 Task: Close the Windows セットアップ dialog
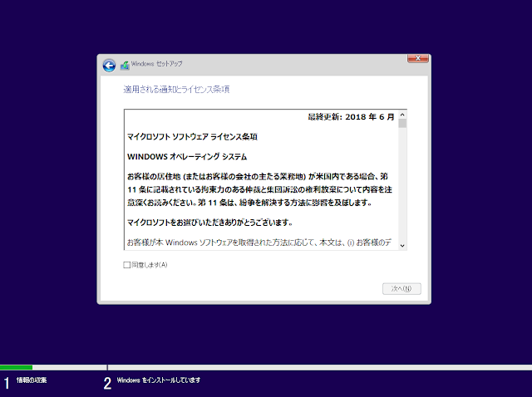point(417,58)
